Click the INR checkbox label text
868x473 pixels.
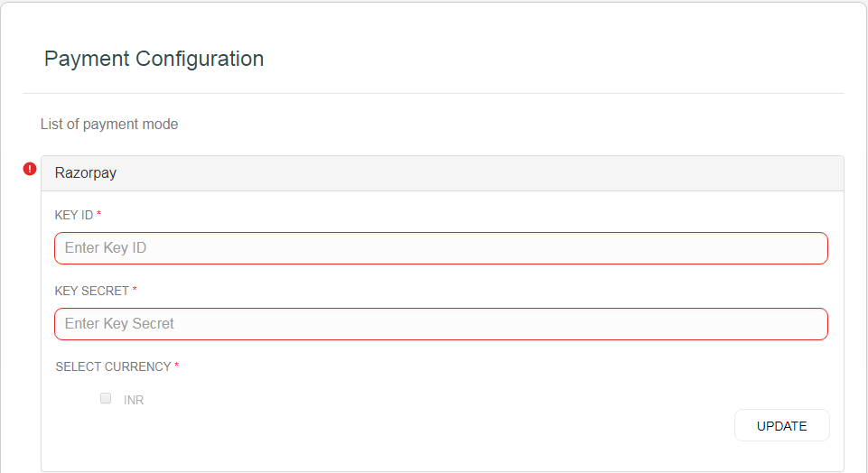click(x=134, y=400)
